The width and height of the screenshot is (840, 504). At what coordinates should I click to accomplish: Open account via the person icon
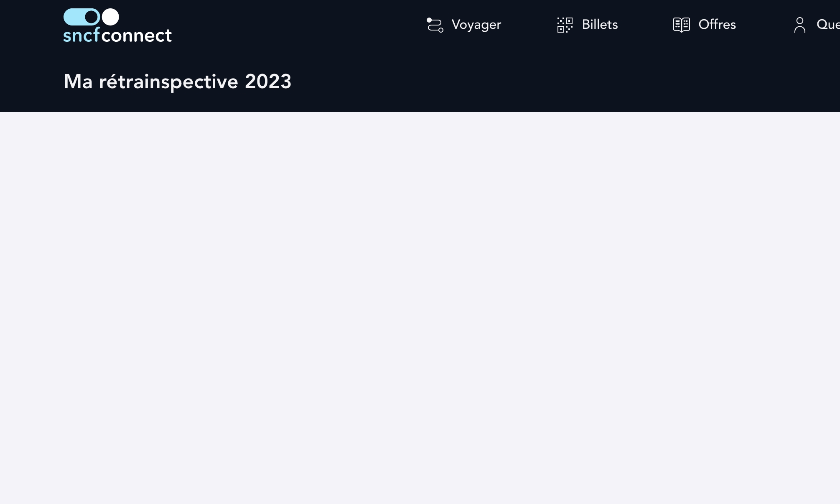pyautogui.click(x=799, y=25)
